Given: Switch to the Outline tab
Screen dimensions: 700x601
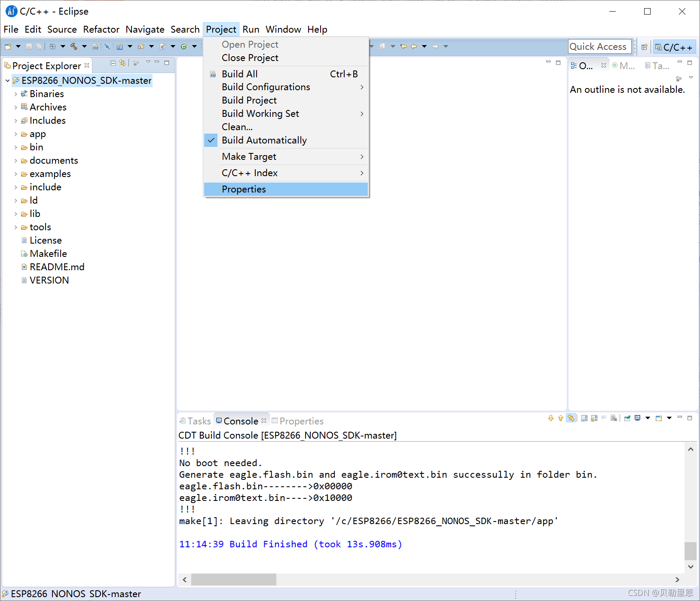Looking at the screenshot, I should point(582,66).
